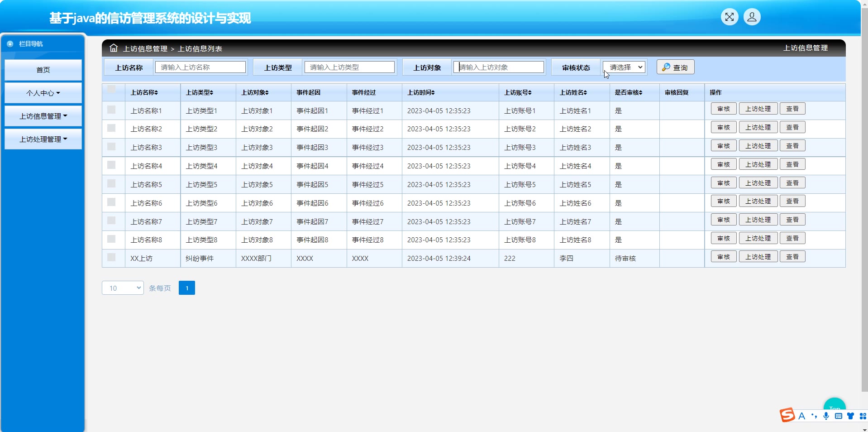Focus the 上访类型 search input field
Screen dimensions: 868x432
[349, 67]
